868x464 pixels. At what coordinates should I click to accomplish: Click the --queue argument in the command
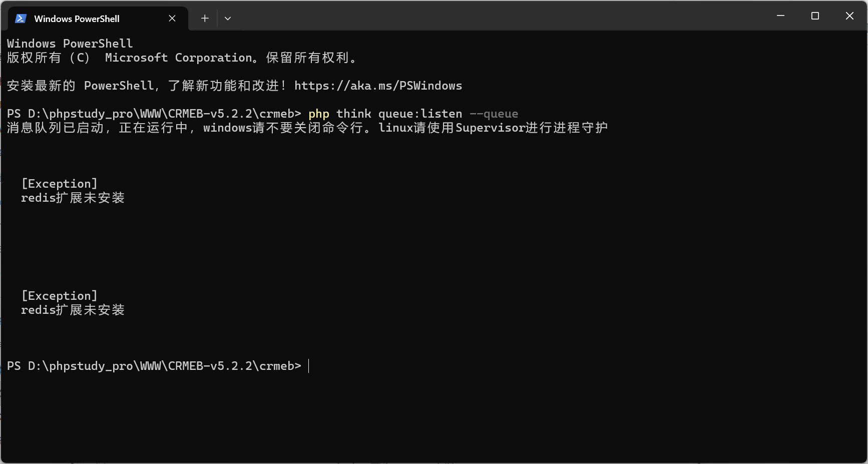tap(494, 114)
